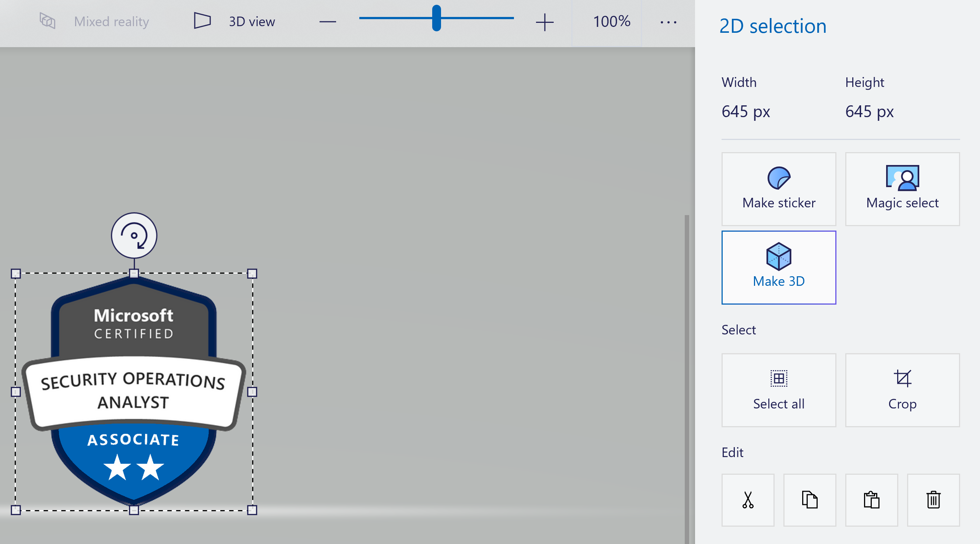This screenshot has height=544, width=980.
Task: Click the 100% zoom percentage field
Action: point(611,21)
